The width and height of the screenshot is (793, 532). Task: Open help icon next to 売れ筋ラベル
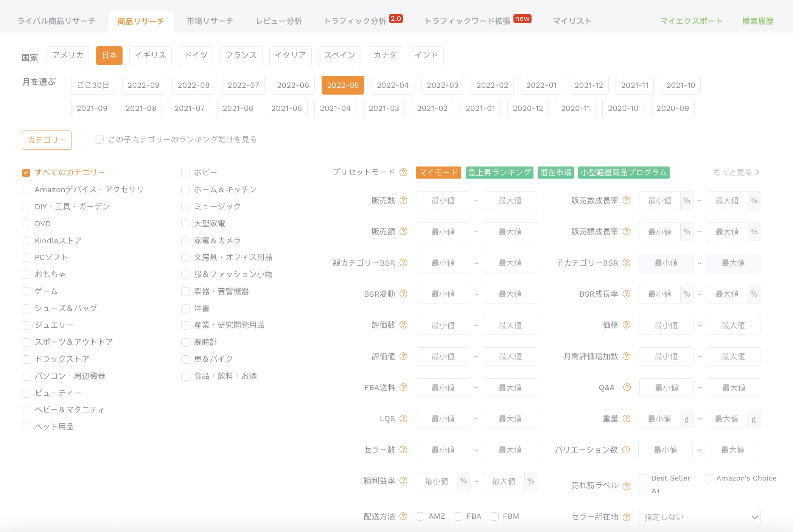click(627, 486)
